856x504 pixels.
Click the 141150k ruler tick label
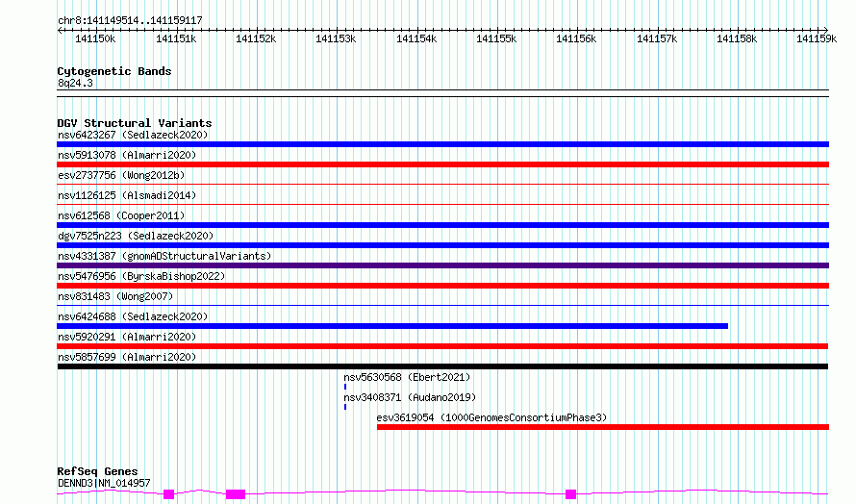tap(95, 38)
